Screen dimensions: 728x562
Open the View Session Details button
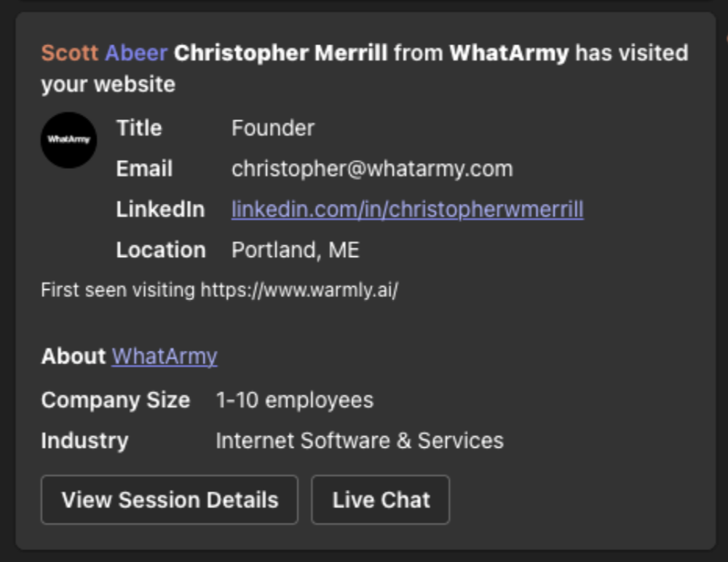point(170,500)
